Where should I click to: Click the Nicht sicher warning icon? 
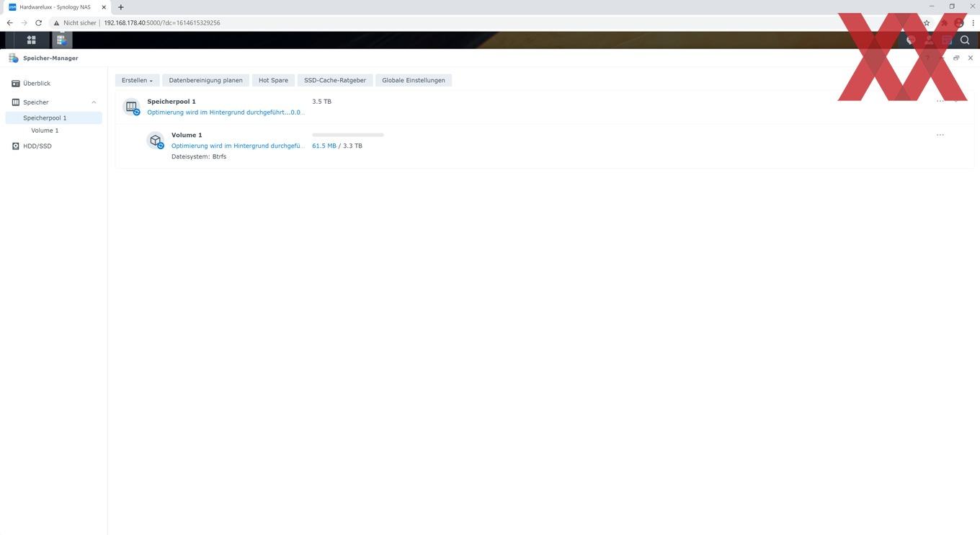57,23
